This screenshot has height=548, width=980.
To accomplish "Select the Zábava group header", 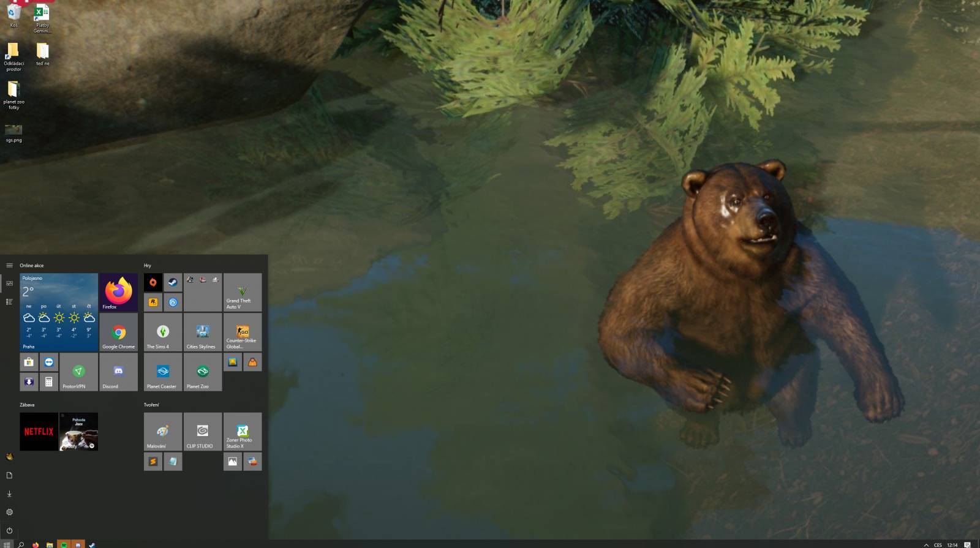I will (x=27, y=405).
